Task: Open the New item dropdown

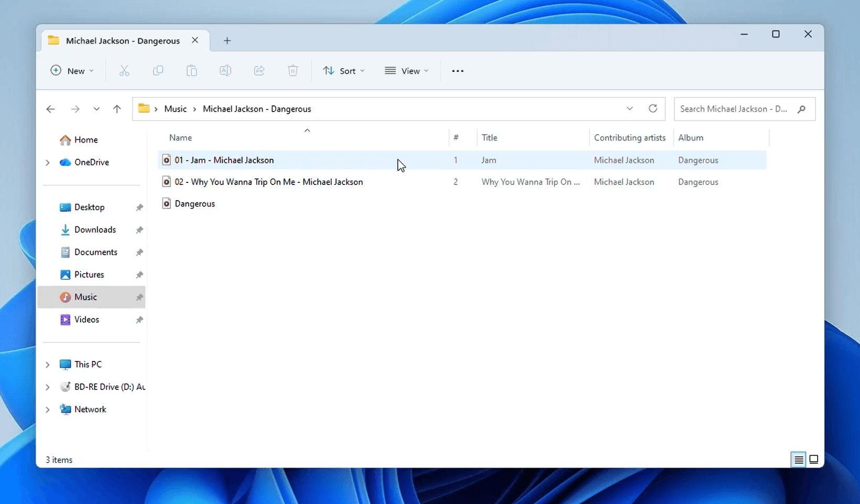Action: (x=72, y=71)
